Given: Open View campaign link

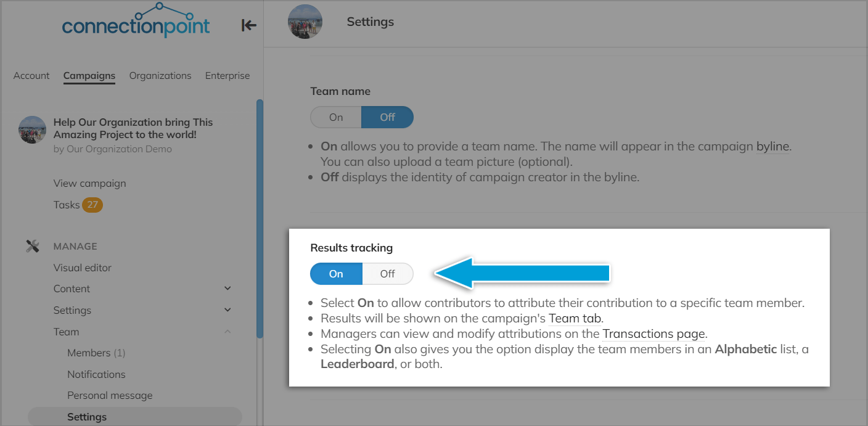Looking at the screenshot, I should pyautogui.click(x=90, y=183).
